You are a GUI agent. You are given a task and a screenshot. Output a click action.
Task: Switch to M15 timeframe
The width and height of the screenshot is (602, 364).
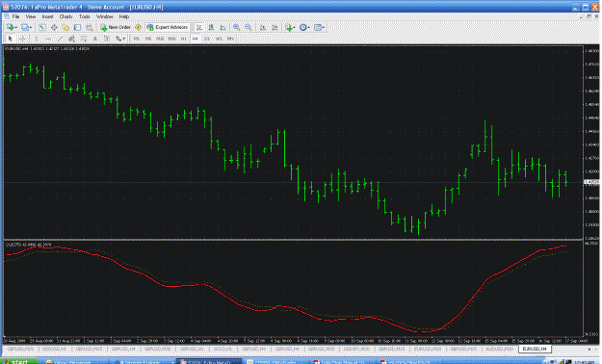point(160,39)
